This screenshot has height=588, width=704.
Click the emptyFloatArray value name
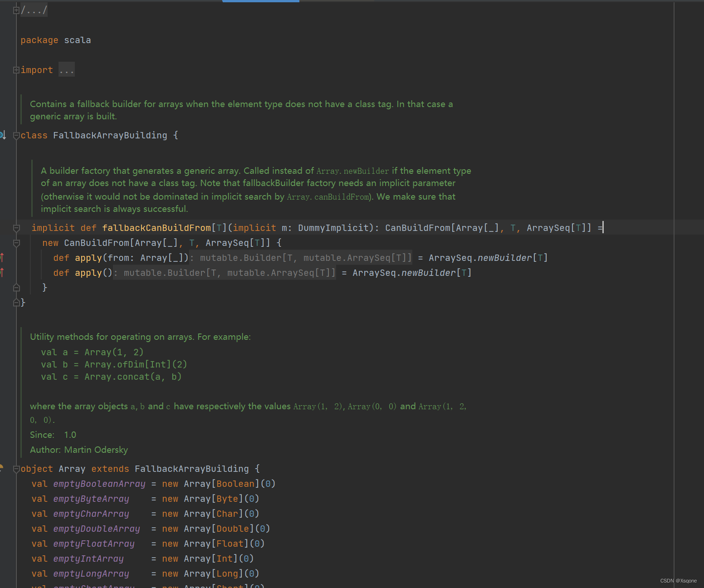point(94,544)
